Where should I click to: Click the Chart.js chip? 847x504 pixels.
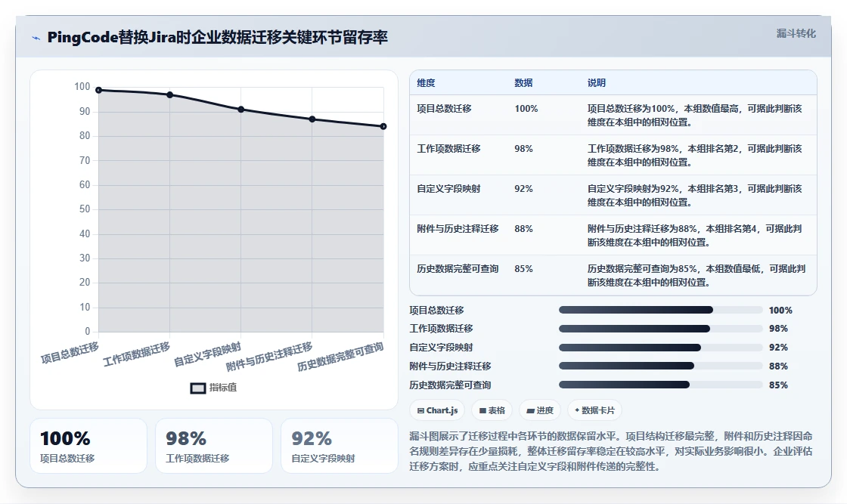[437, 410]
